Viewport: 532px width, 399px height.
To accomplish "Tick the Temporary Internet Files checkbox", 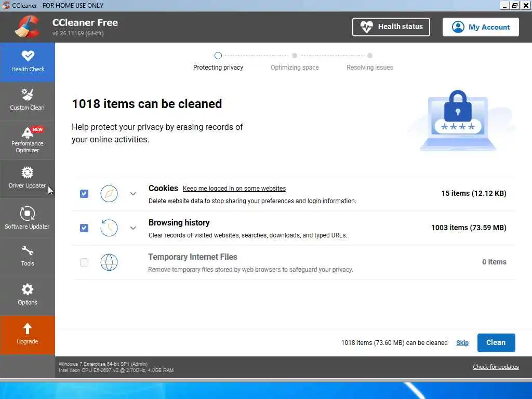I will (84, 262).
